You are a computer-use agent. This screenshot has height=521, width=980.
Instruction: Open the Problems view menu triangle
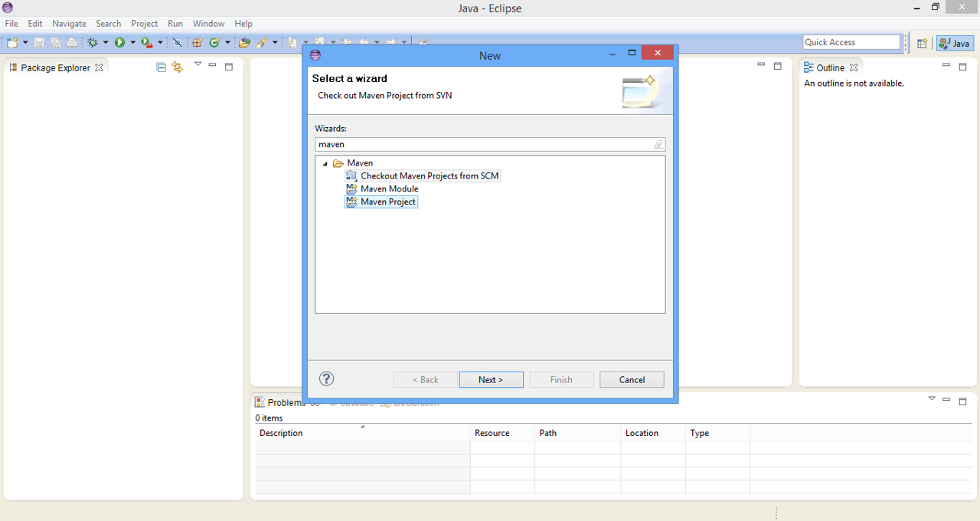(932, 398)
